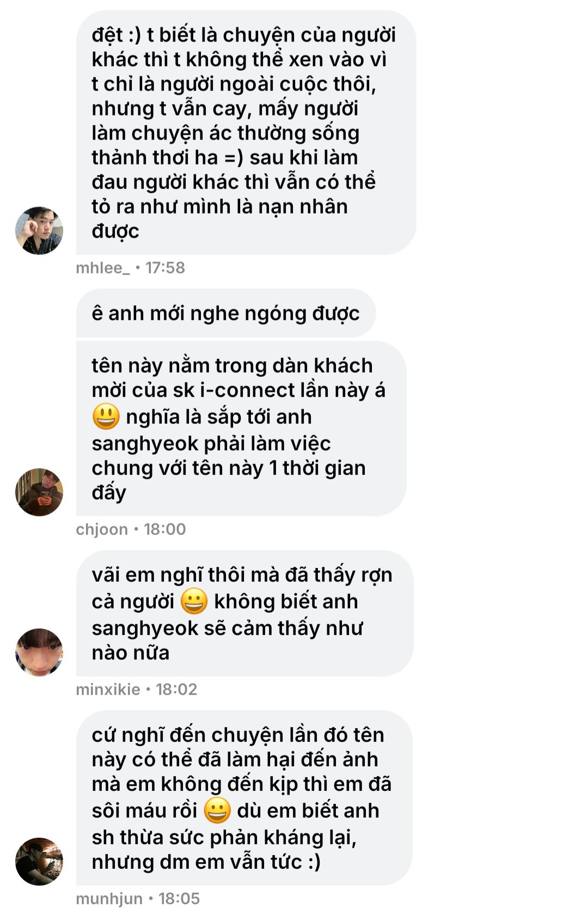Tap bubble 'ê anh mới nghe ngóng được'
Screen dimensions: 588x914
[x=226, y=313]
